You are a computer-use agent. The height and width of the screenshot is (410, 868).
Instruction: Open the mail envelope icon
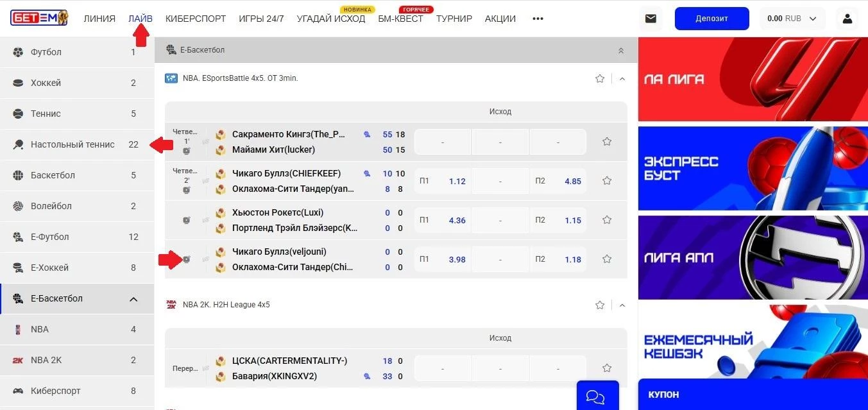[x=651, y=19]
